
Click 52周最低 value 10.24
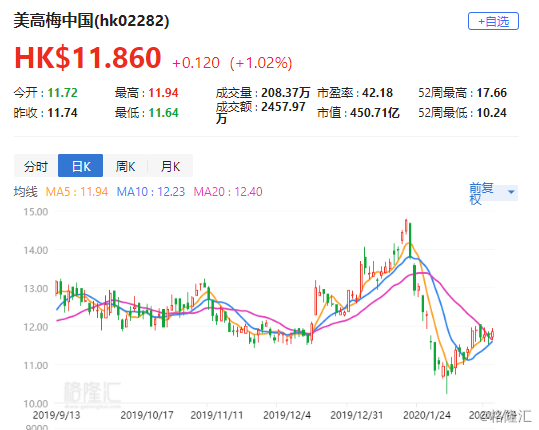[x=492, y=113]
